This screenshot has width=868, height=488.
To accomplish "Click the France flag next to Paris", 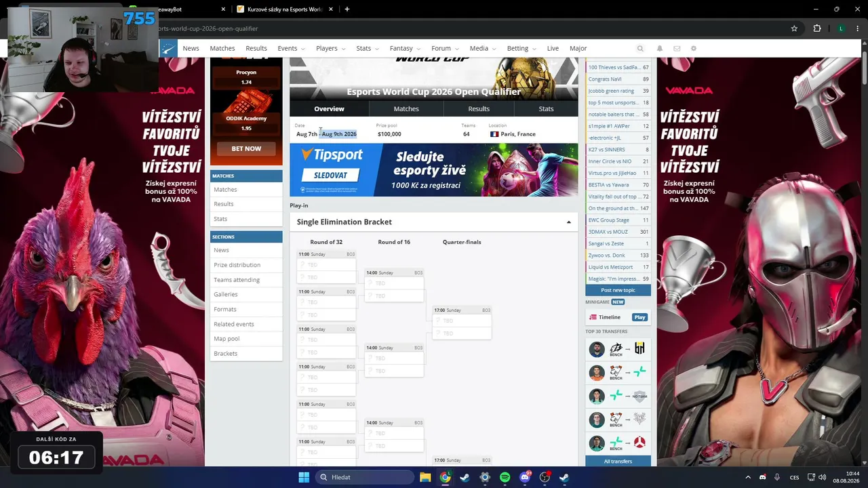I will [x=494, y=134].
